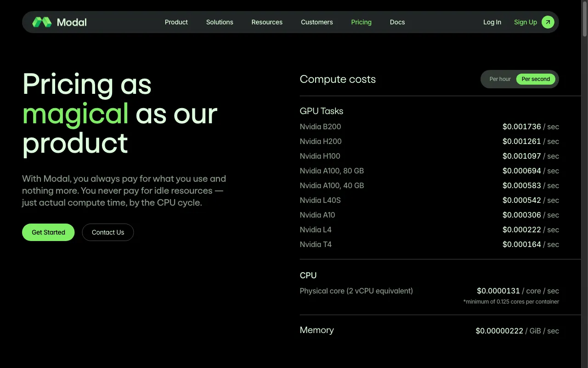Click the $0.001261 / sec price
The image size is (588, 368).
(x=531, y=141)
